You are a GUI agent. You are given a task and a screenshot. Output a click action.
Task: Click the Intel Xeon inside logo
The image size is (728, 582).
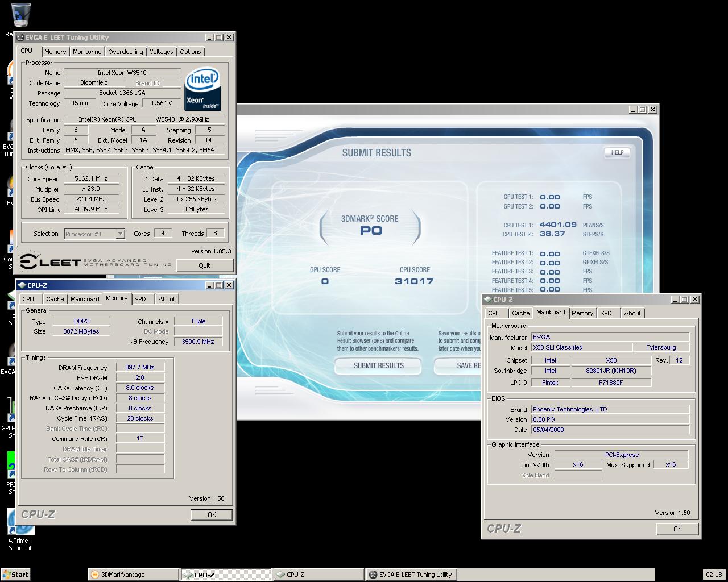203,89
